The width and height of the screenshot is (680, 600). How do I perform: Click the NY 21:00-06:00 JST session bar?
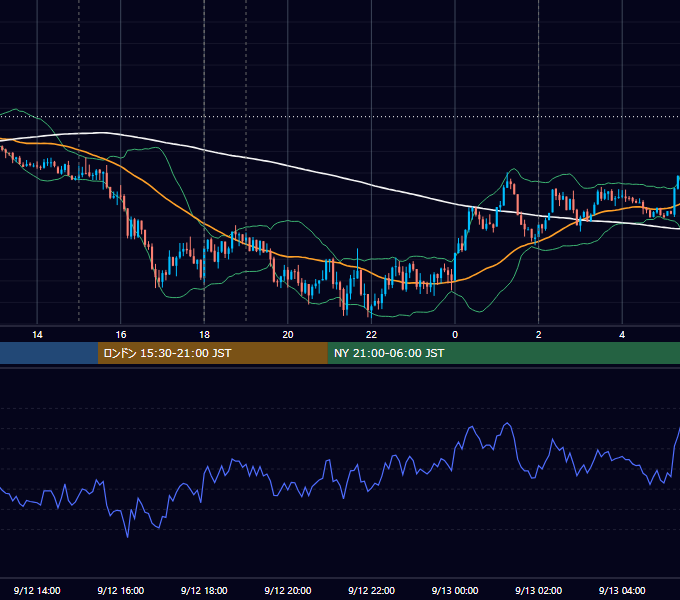pos(503,353)
